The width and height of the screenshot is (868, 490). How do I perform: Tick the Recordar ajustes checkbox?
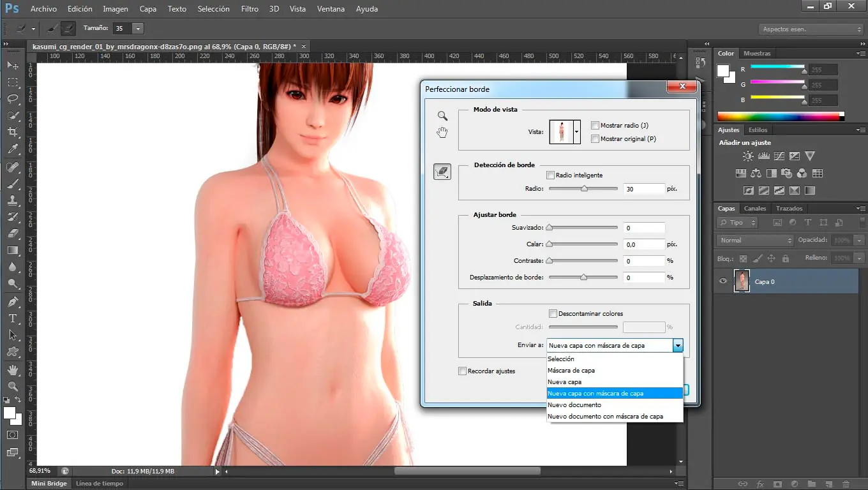click(463, 371)
